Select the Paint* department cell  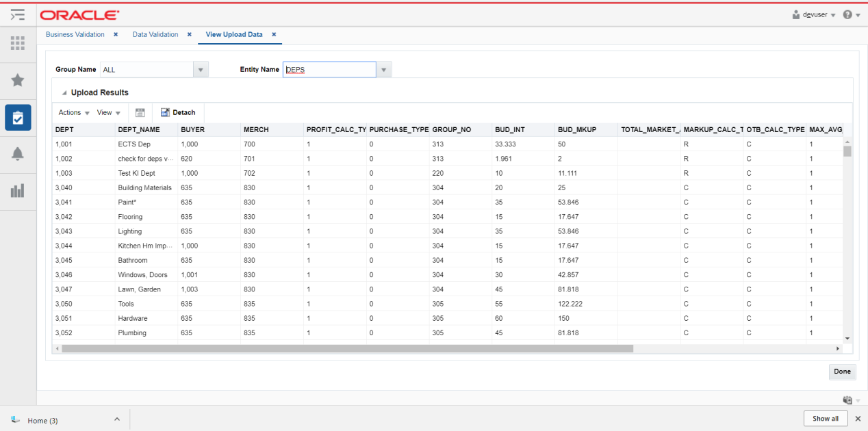[x=146, y=203]
